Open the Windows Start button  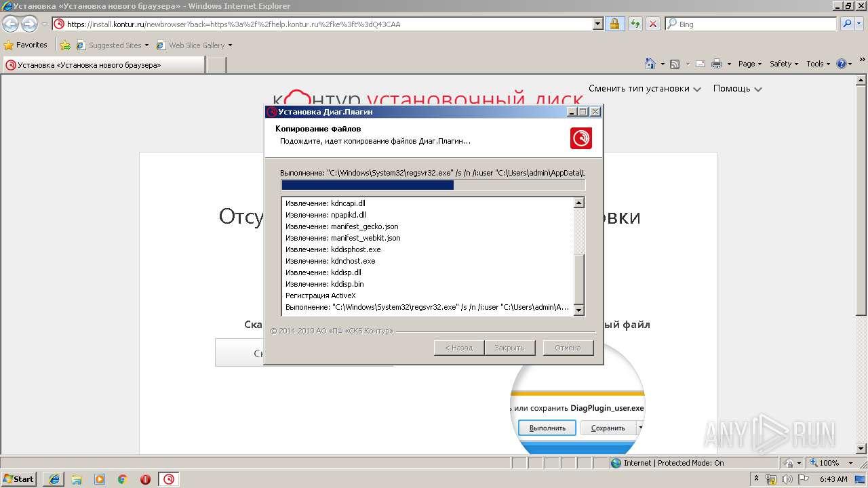click(18, 479)
